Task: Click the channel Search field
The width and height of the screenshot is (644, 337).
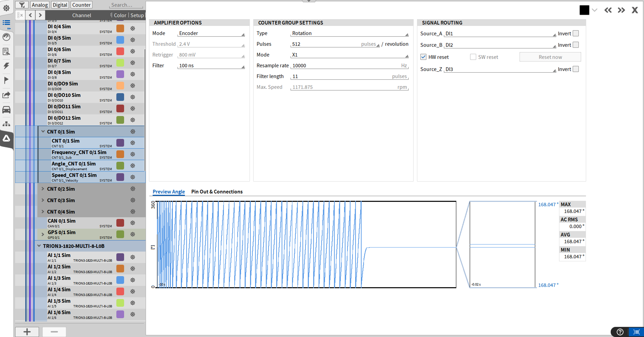Action: pos(126,5)
